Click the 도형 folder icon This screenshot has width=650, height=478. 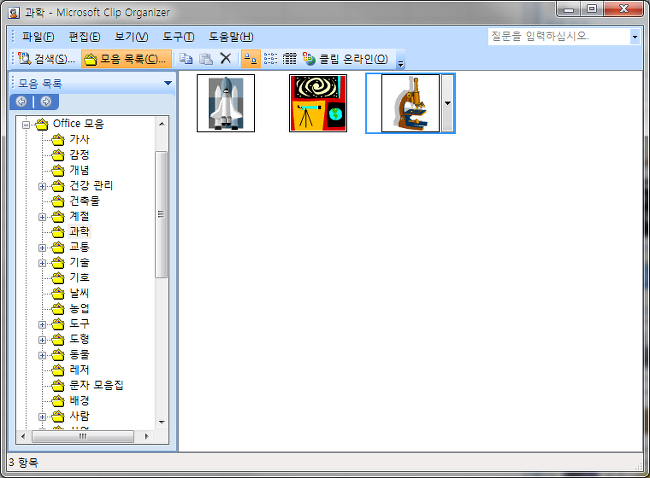click(x=58, y=340)
